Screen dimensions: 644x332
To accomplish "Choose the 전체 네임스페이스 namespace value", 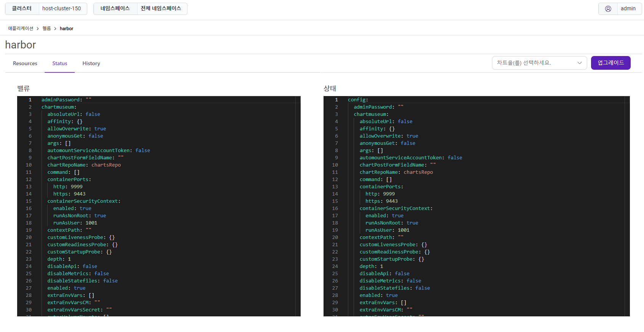I will coord(161,8).
